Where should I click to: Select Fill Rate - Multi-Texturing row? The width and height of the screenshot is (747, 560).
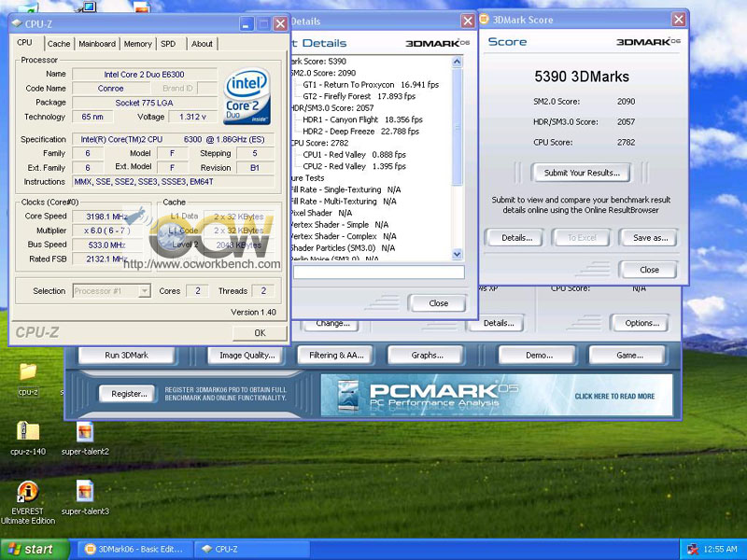tap(344, 202)
